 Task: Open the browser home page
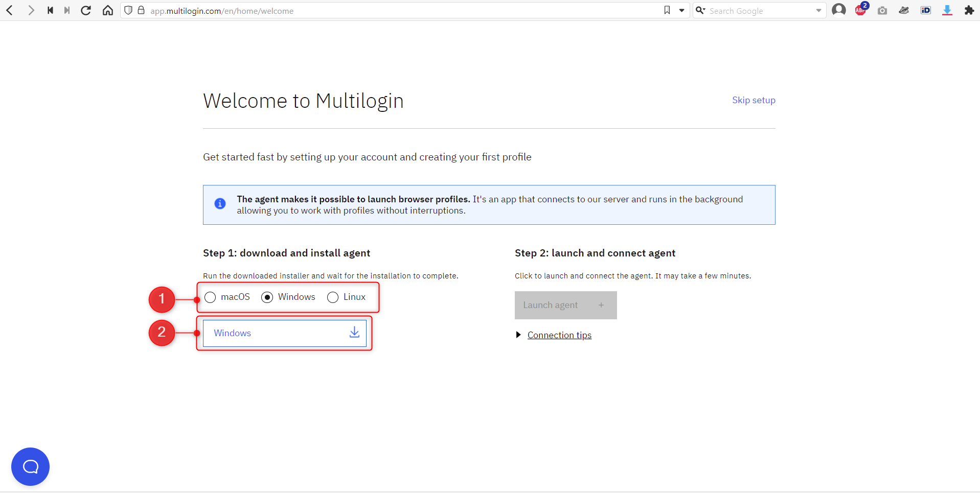pos(107,10)
